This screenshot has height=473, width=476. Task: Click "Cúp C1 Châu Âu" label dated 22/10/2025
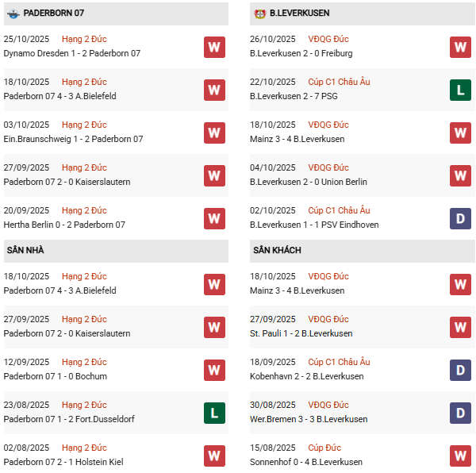click(x=338, y=82)
